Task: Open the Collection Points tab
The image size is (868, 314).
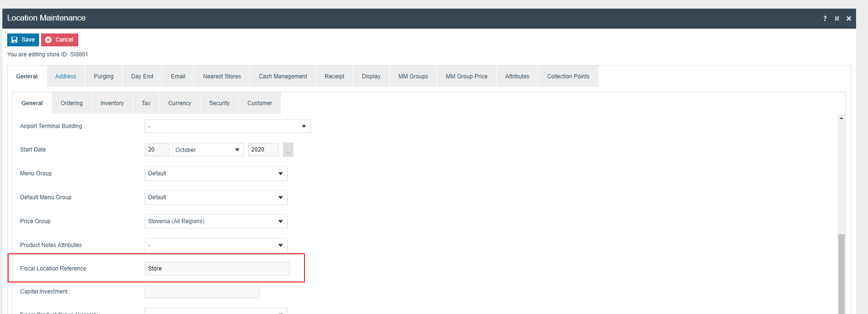Action: pos(568,76)
